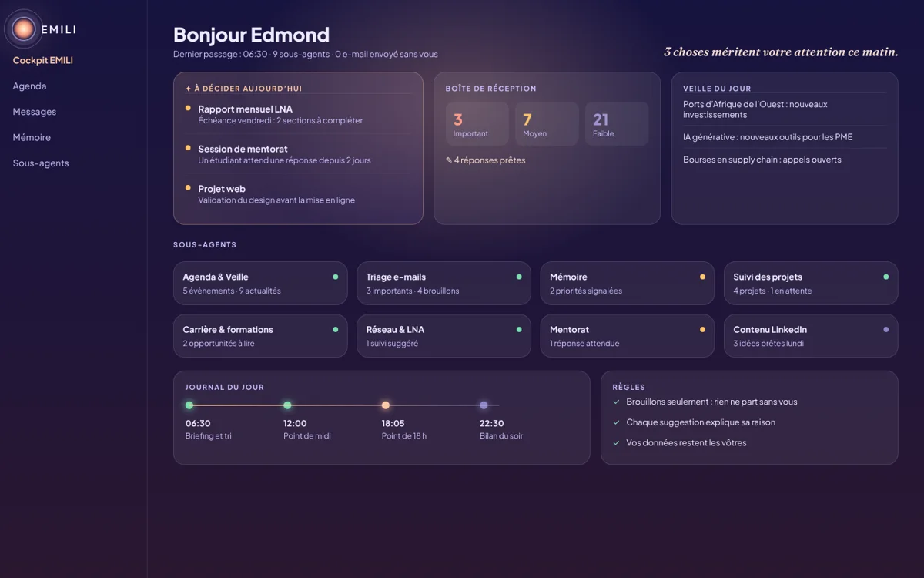Click the green status dot on Carrière & formations
This screenshot has width=924, height=578.
(x=335, y=329)
